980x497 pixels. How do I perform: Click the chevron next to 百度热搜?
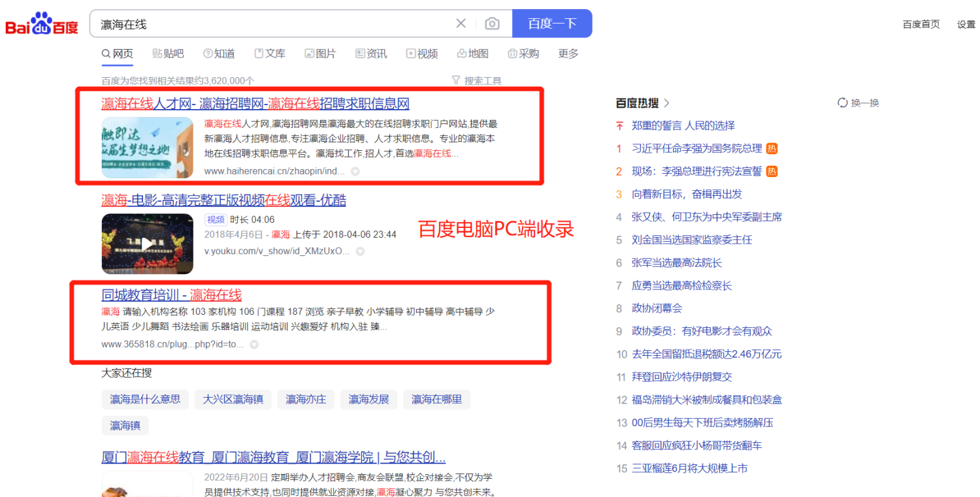666,103
